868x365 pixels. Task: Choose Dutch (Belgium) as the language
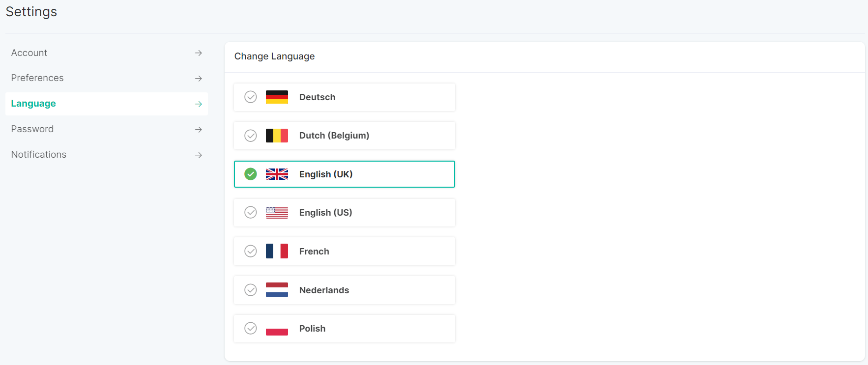345,136
